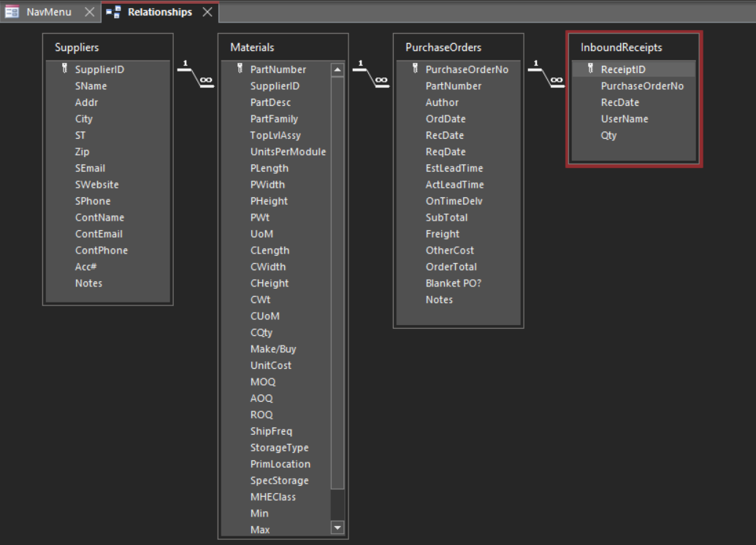Image resolution: width=756 pixels, height=545 pixels.
Task: Click the Make/Buy field in Materials
Action: pos(273,349)
